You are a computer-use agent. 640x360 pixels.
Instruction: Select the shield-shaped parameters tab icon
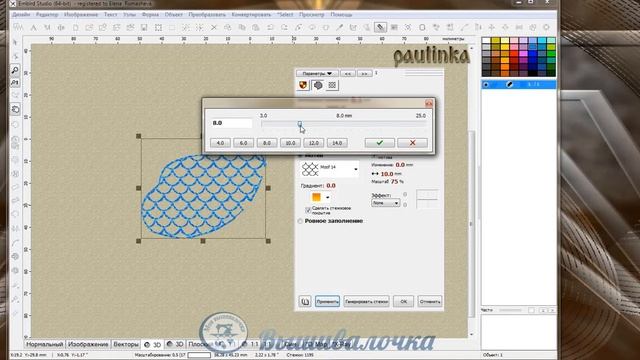coord(303,85)
